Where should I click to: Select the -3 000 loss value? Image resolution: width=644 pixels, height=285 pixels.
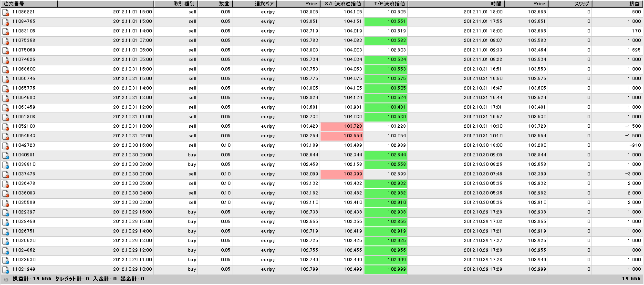click(633, 174)
